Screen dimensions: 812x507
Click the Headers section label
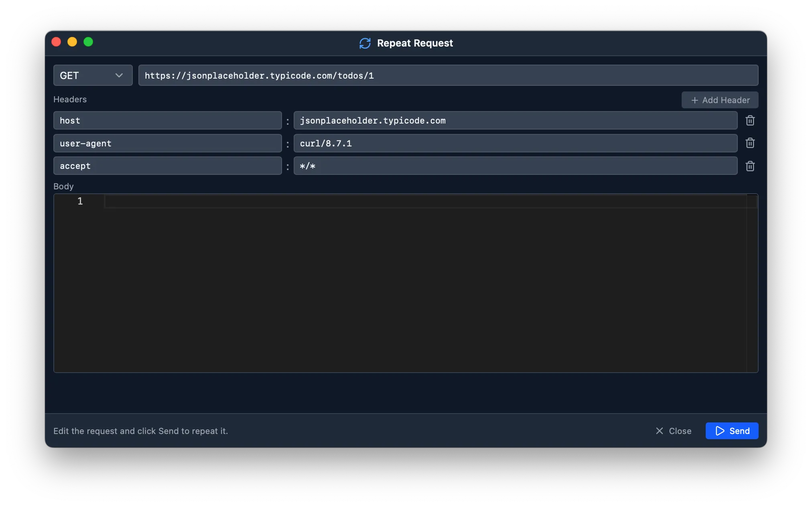point(70,99)
